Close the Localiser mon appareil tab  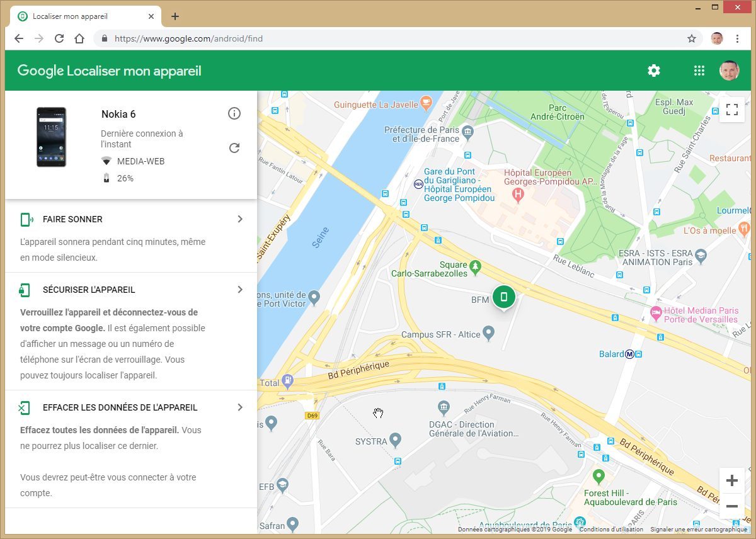(x=151, y=16)
